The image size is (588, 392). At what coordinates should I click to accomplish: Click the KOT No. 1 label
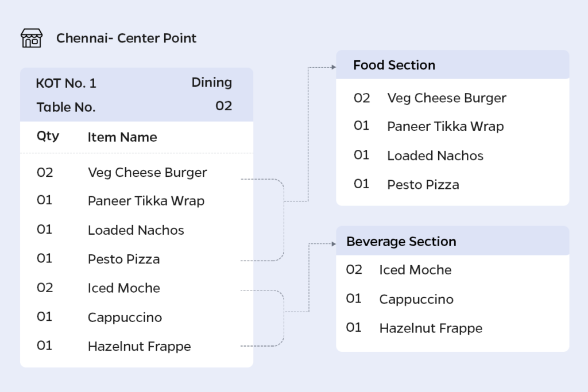pos(66,83)
